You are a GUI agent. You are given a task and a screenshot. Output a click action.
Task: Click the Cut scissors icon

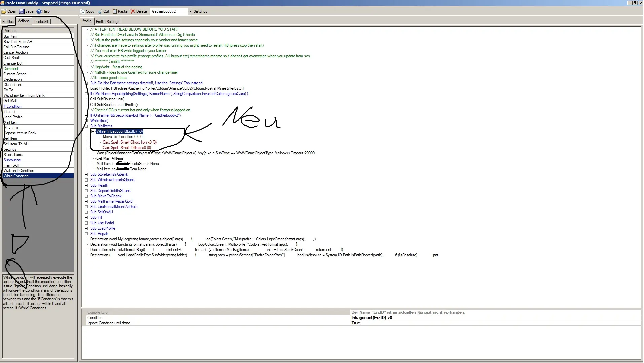(x=100, y=11)
